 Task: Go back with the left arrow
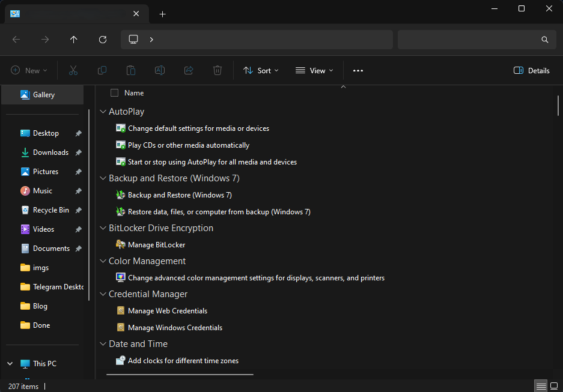point(16,40)
